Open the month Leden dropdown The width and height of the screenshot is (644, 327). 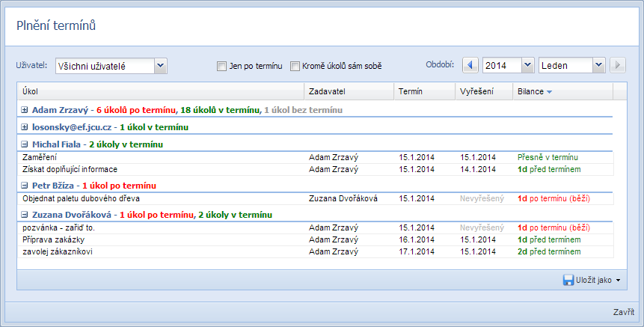click(x=598, y=65)
